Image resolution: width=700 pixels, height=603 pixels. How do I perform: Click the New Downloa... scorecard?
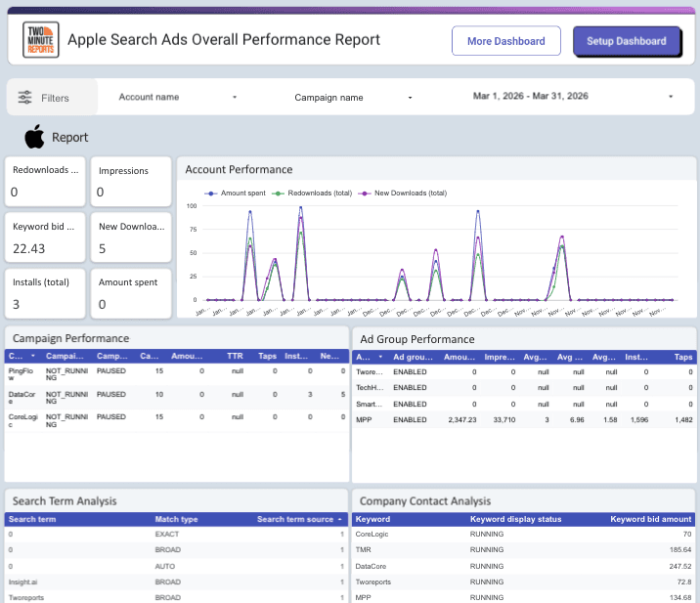tap(131, 237)
